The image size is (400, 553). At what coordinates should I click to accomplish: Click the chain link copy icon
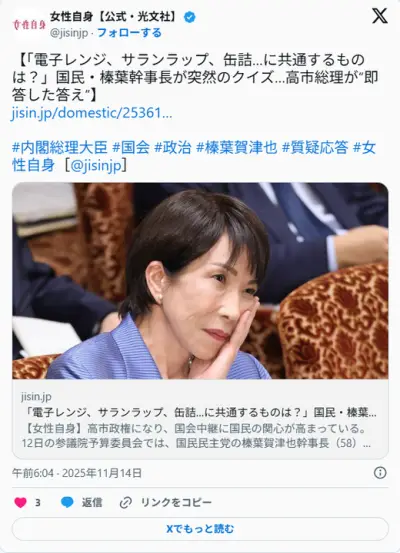coord(126,502)
